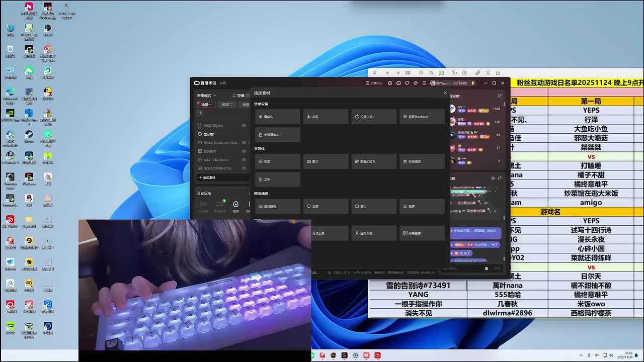644x362 pixels.
Task: Open the help question mark icon
Action: (416, 83)
